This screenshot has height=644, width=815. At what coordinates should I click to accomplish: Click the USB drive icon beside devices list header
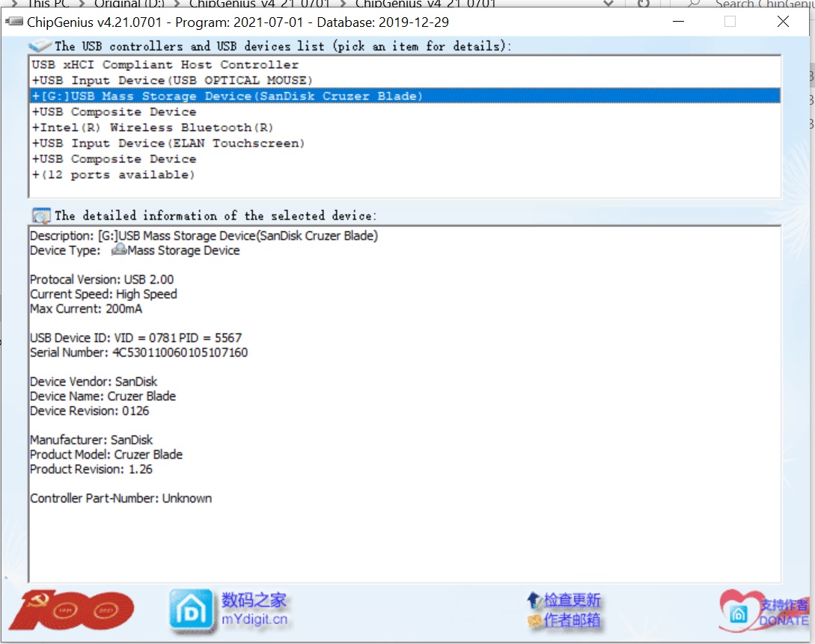pos(40,46)
